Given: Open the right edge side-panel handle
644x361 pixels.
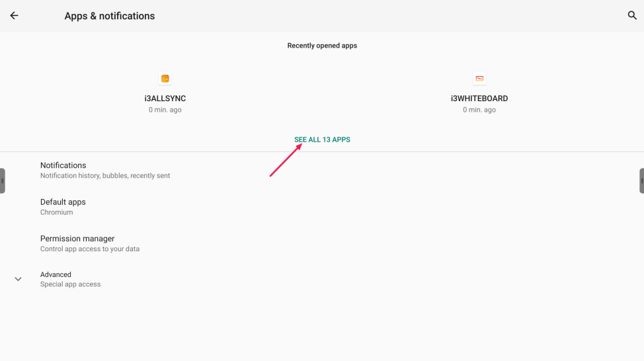Looking at the screenshot, I should [x=641, y=180].
